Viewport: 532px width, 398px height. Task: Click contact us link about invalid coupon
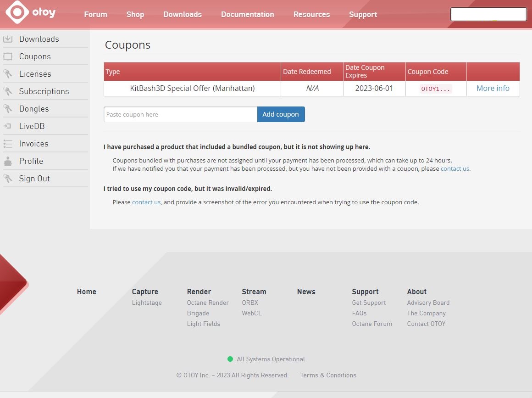(146, 202)
